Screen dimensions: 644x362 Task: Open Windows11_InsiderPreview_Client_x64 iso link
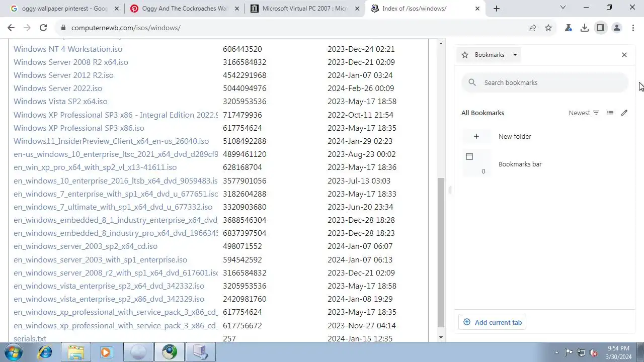point(111,141)
